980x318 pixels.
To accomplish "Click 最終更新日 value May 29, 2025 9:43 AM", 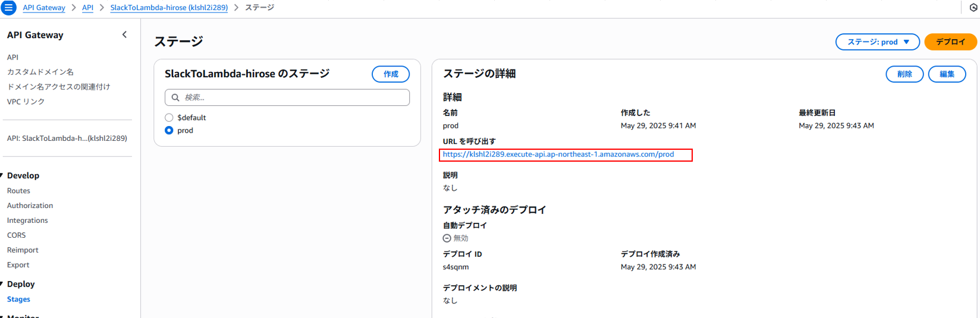I will tap(836, 125).
